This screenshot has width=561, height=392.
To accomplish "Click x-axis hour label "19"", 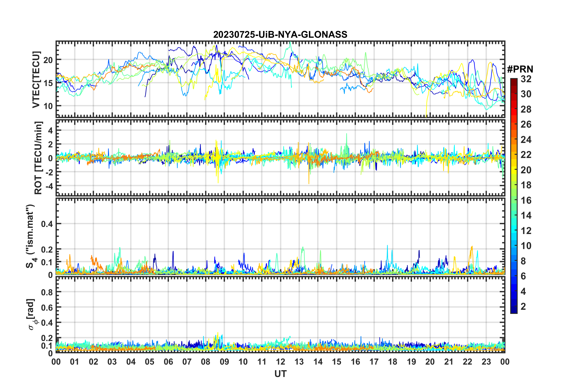I will (411, 362).
